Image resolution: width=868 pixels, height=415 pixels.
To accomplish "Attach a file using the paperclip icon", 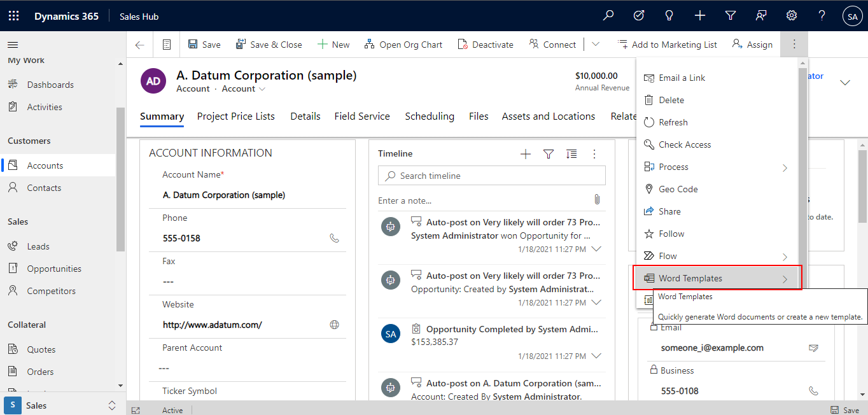I will (597, 199).
